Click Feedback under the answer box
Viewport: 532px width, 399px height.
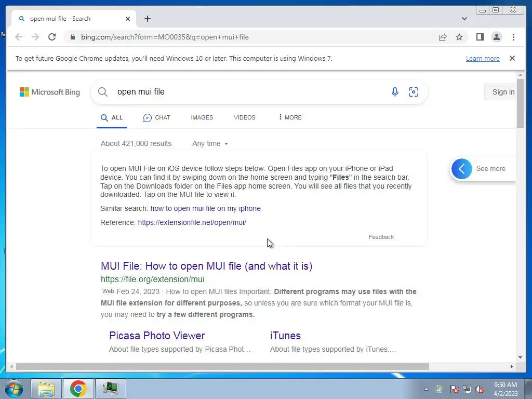(381, 237)
